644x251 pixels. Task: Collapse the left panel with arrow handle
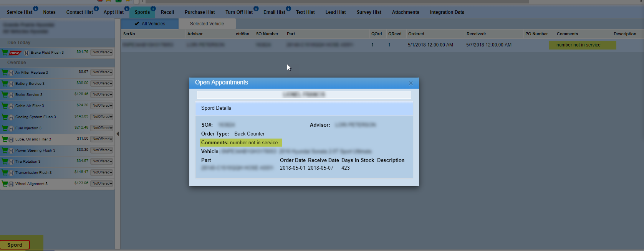tap(118, 134)
